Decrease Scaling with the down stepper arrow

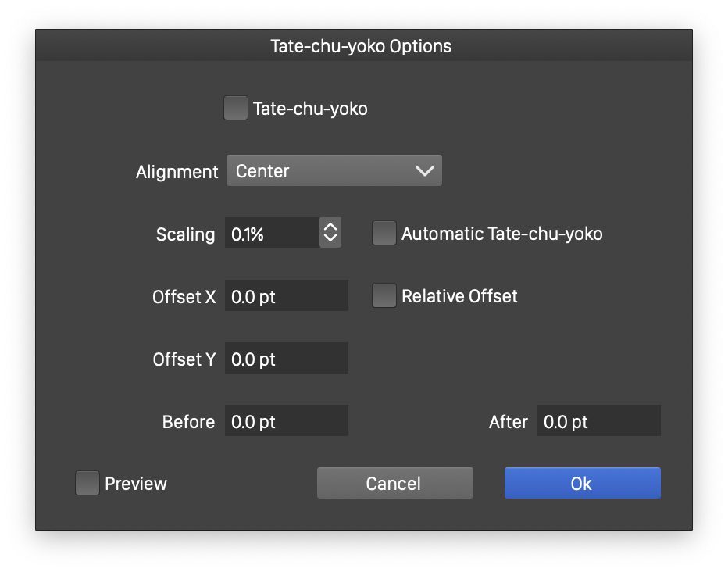point(330,240)
